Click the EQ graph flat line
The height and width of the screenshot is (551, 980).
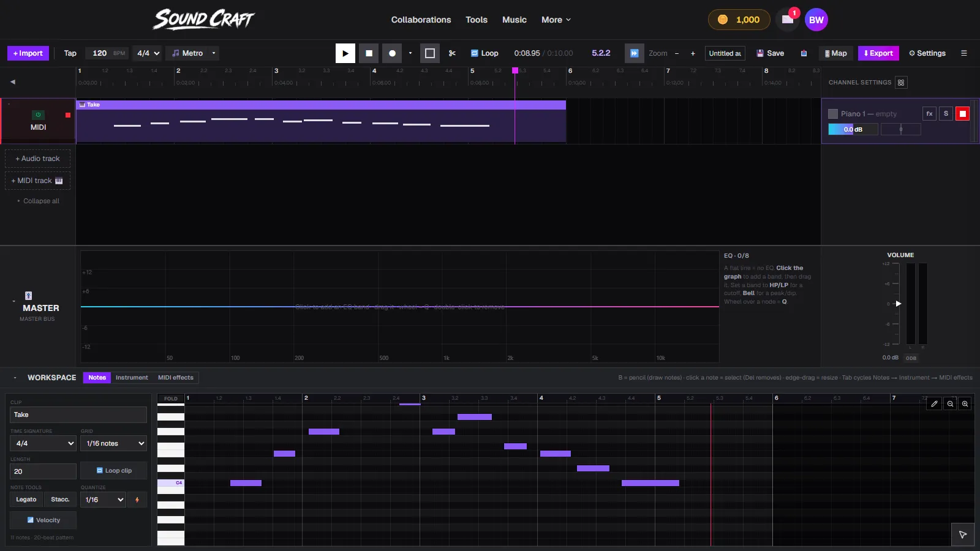pyautogui.click(x=399, y=307)
